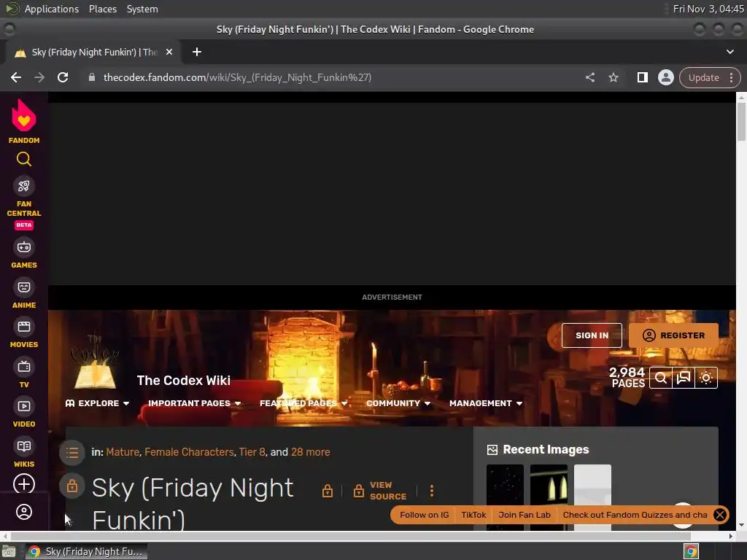Click the address bar URL
This screenshot has height=560, width=747.
237,77
